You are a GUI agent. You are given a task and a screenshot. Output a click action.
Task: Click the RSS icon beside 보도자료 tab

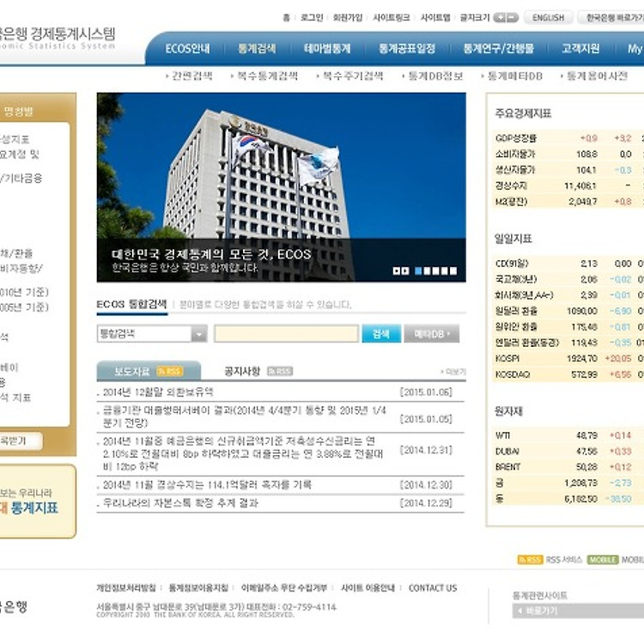pos(170,371)
